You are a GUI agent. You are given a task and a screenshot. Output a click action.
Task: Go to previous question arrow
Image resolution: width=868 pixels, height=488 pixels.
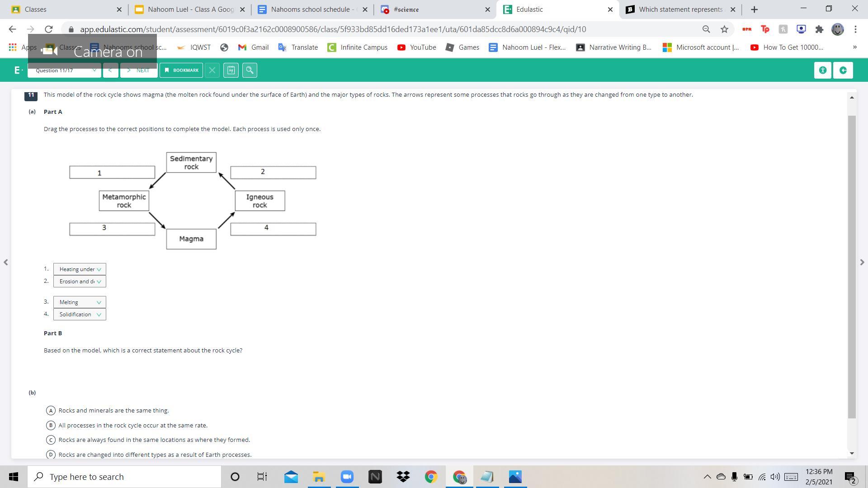110,70
